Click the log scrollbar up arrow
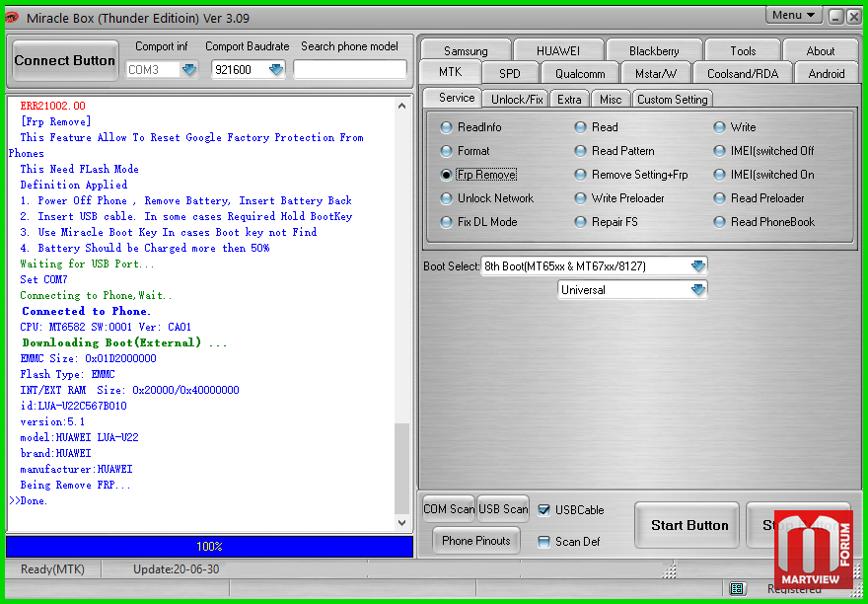This screenshot has height=604, width=868. (x=402, y=106)
